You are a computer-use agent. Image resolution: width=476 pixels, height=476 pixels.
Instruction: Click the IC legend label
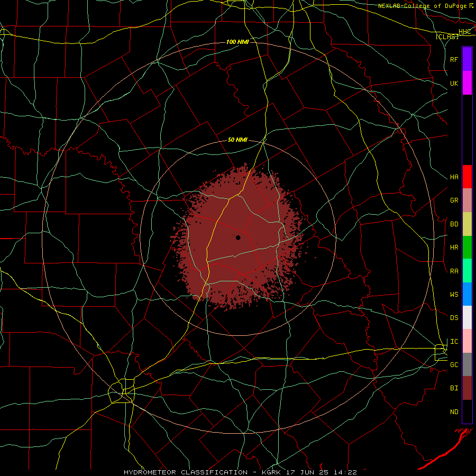pos(454,342)
